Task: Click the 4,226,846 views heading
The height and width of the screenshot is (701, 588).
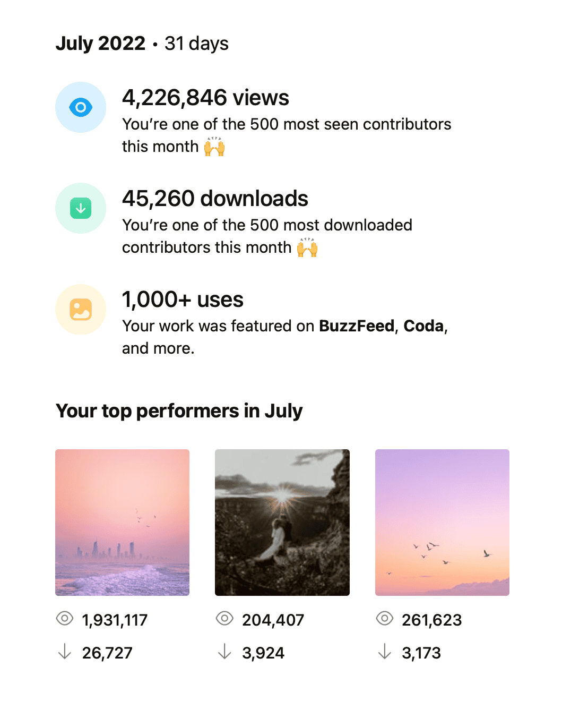Action: (x=205, y=98)
